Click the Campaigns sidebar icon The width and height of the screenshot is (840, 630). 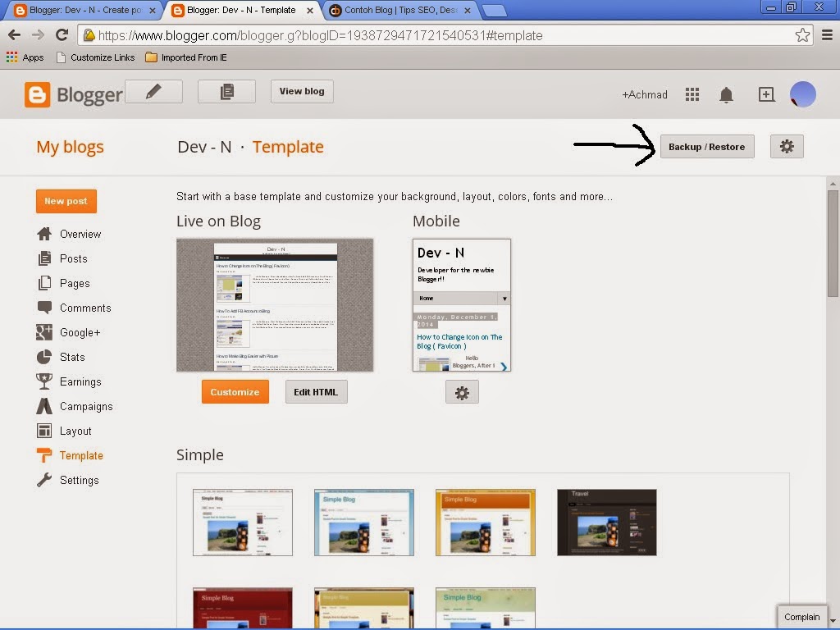coord(44,406)
